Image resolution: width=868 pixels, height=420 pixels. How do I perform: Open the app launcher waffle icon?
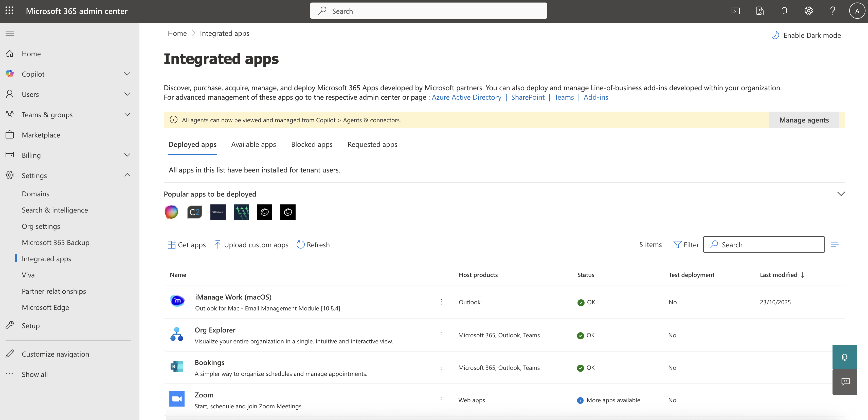point(9,11)
